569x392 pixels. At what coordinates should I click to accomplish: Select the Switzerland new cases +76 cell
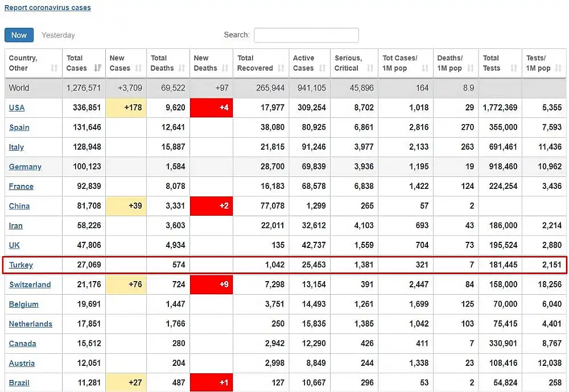pos(126,284)
